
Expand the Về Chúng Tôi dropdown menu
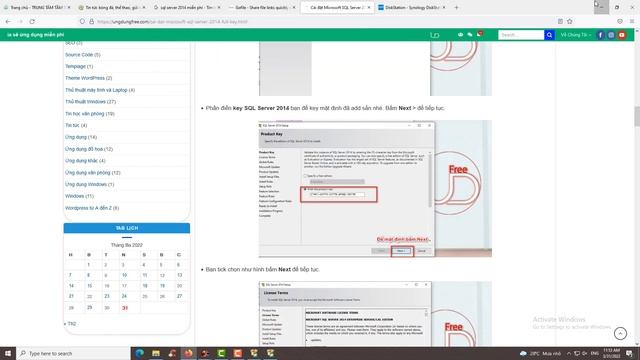[x=576, y=35]
